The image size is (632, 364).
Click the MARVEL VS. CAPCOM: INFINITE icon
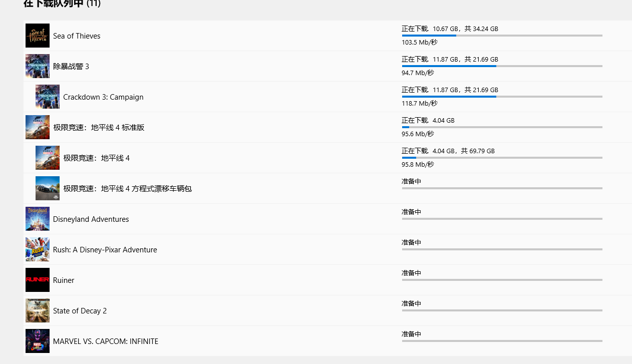click(37, 341)
